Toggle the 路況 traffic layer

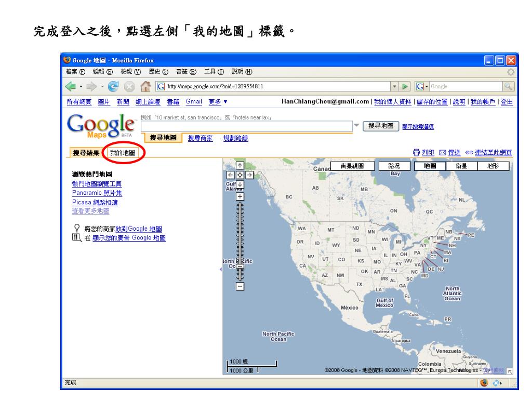(x=394, y=166)
